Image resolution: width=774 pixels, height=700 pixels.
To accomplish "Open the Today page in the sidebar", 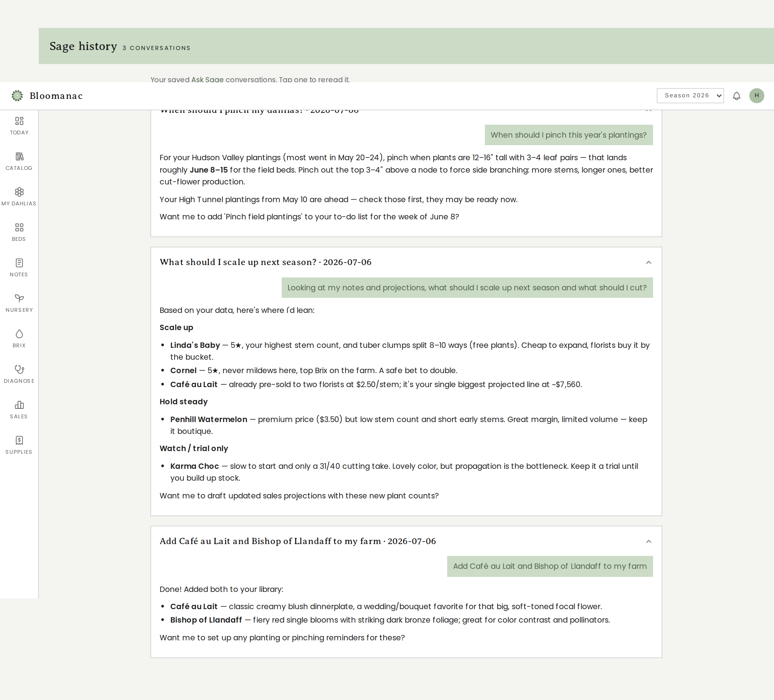I will click(19, 126).
